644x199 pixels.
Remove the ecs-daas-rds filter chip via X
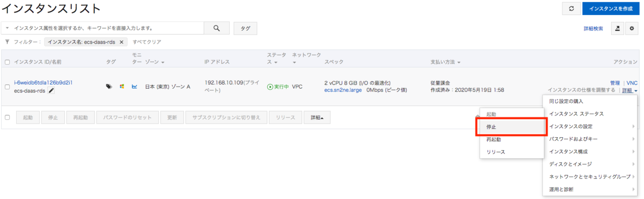[x=121, y=42]
